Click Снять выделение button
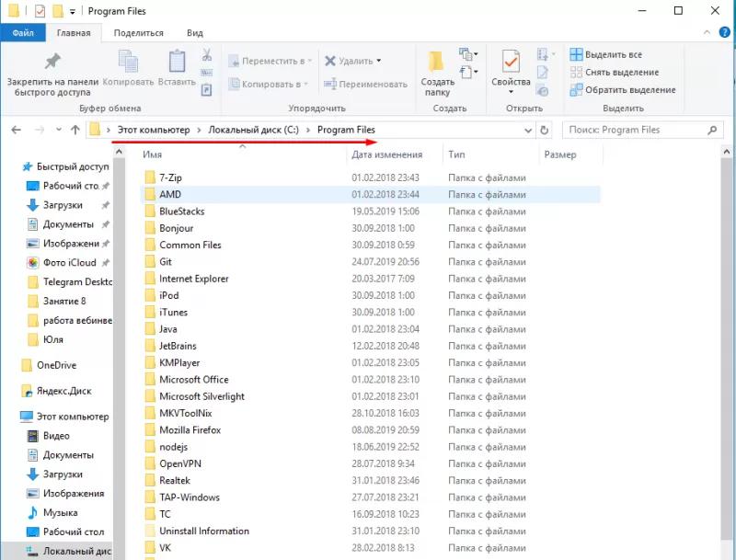The width and height of the screenshot is (736, 560). pos(615,73)
